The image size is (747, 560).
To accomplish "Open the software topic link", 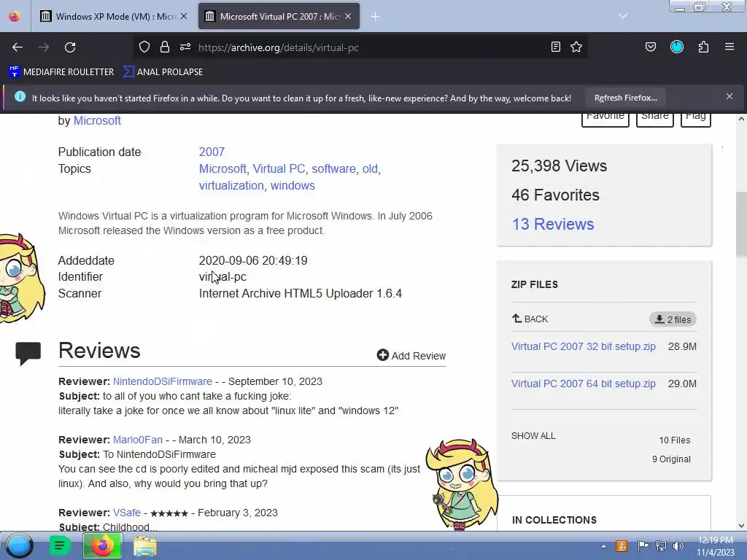I will [x=333, y=168].
